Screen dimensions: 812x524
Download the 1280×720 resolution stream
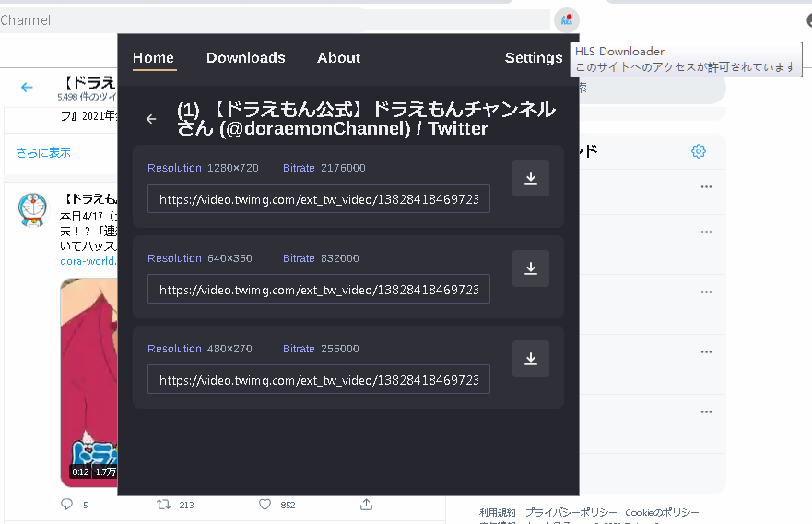pos(530,178)
